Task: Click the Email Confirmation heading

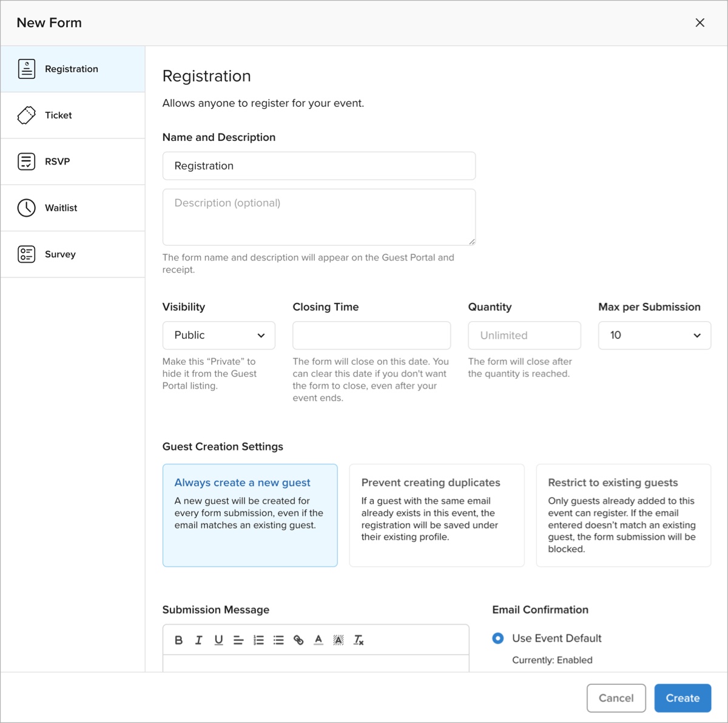Action: click(x=540, y=609)
